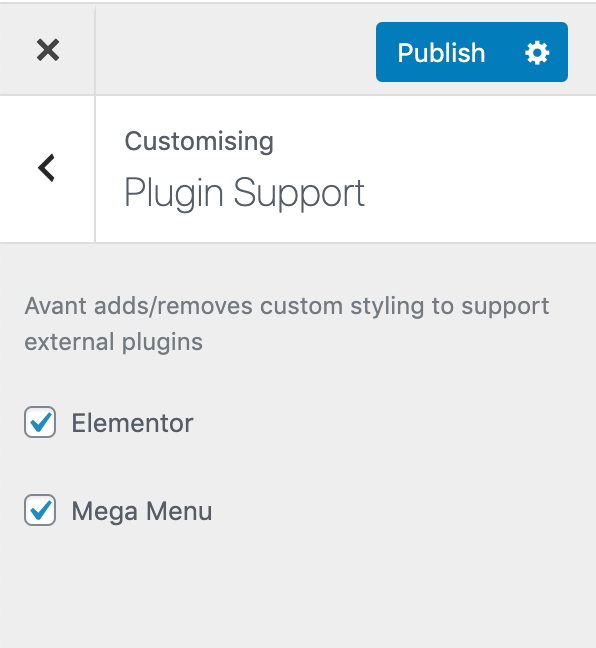Image resolution: width=596 pixels, height=648 pixels.
Task: Open publish settings via the gear icon
Action: pyautogui.click(x=537, y=52)
